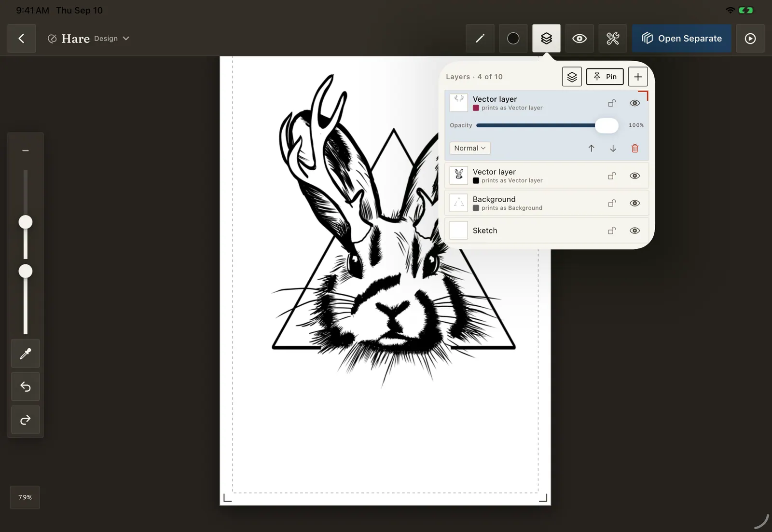Click the 79% zoom level button
Viewport: 772px width, 532px height.
click(x=25, y=497)
